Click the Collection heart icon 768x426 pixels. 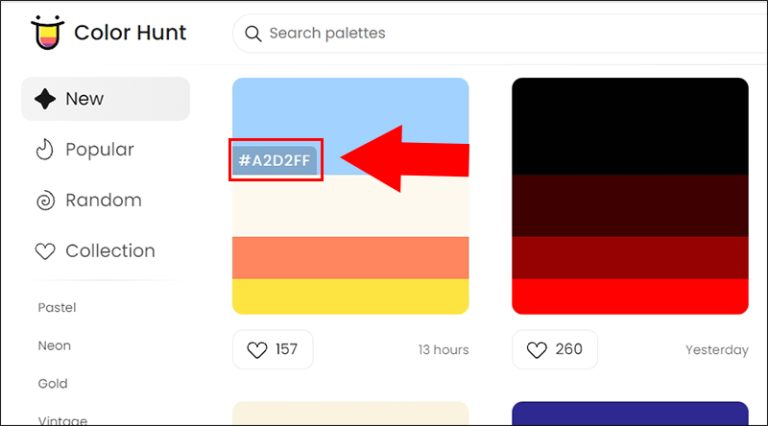(45, 252)
